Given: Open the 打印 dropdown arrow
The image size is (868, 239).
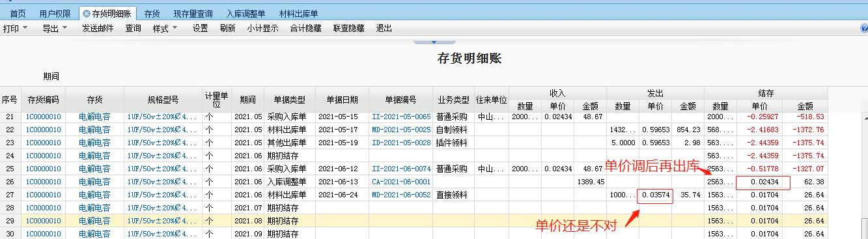Looking at the screenshot, I should 25,28.
